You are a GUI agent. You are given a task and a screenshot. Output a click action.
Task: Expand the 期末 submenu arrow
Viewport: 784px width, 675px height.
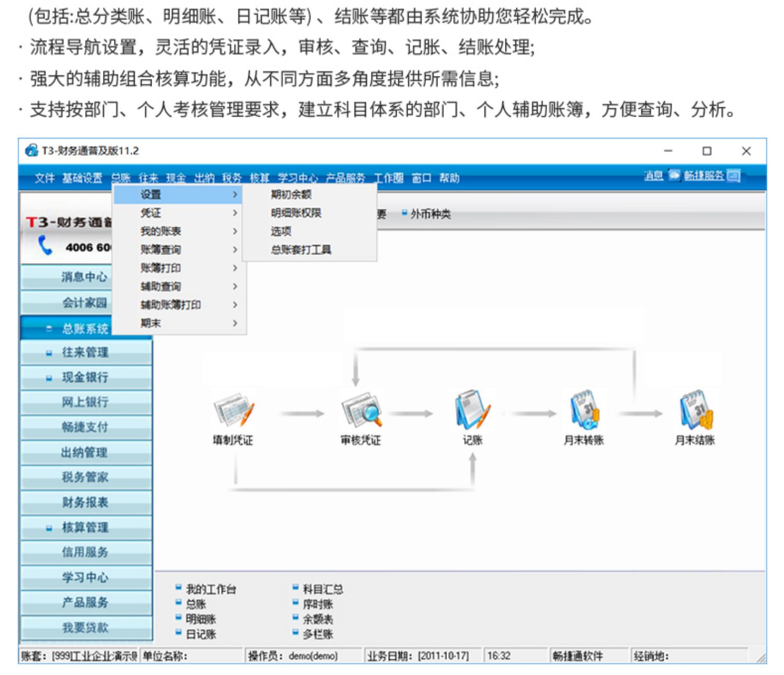coord(235,323)
